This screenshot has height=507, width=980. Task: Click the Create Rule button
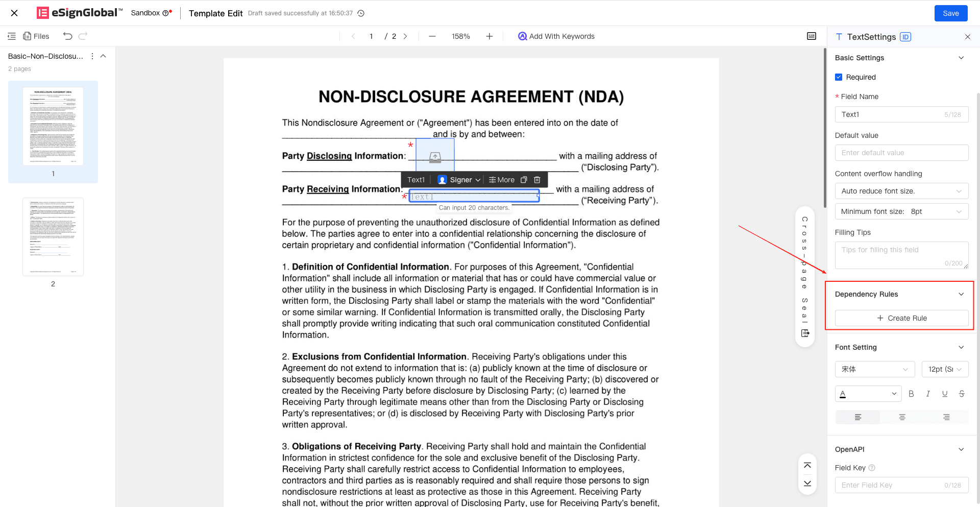point(901,318)
